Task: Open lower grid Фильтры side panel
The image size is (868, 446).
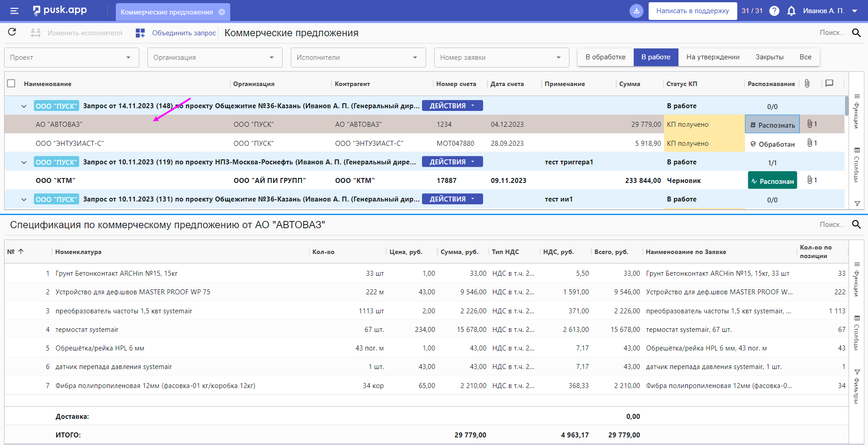Action: tap(857, 386)
